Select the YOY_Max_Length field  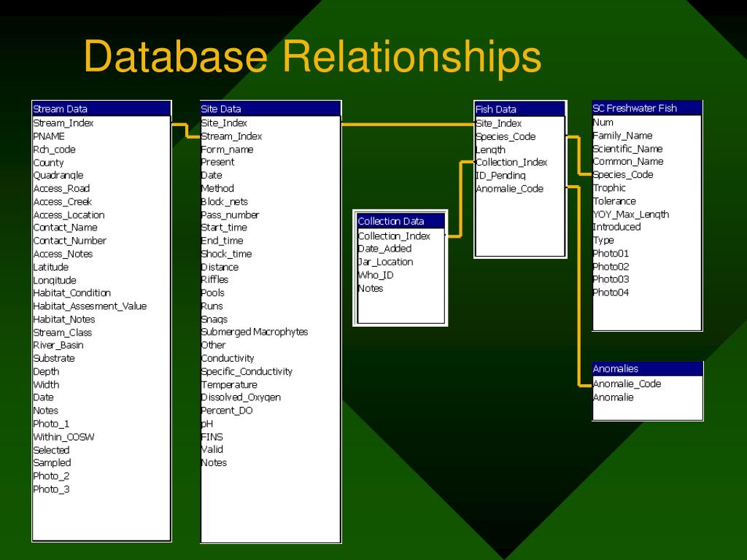coord(631,214)
